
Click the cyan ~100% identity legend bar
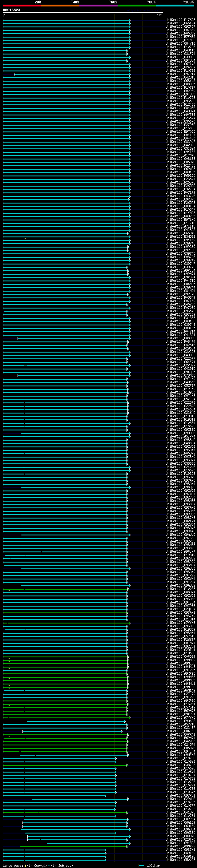click(x=175, y=6)
